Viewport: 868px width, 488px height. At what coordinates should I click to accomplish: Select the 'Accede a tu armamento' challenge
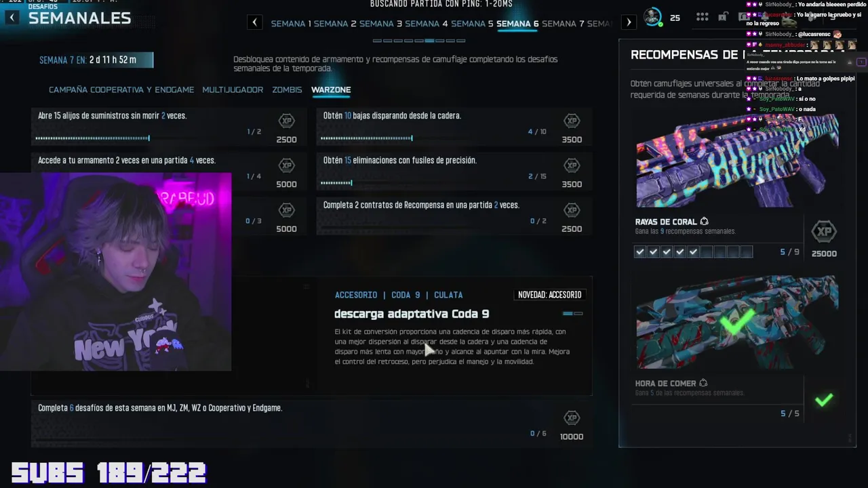click(x=169, y=171)
